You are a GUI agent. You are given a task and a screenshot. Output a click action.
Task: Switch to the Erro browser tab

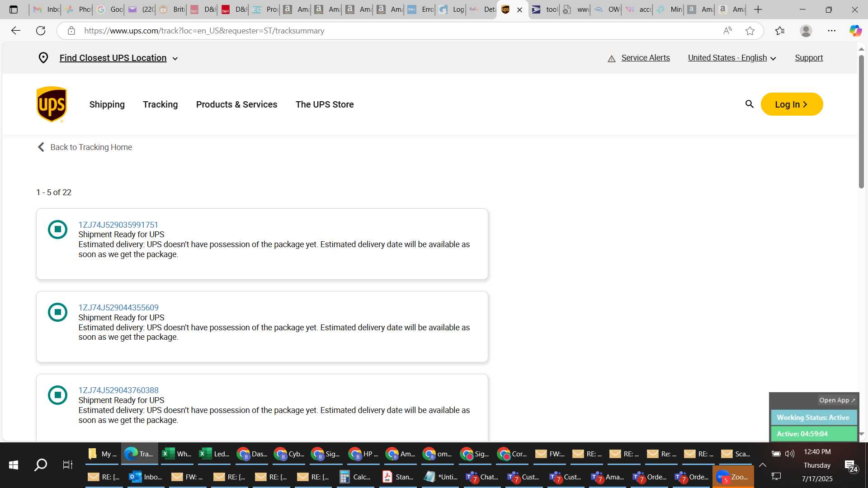[x=420, y=9]
